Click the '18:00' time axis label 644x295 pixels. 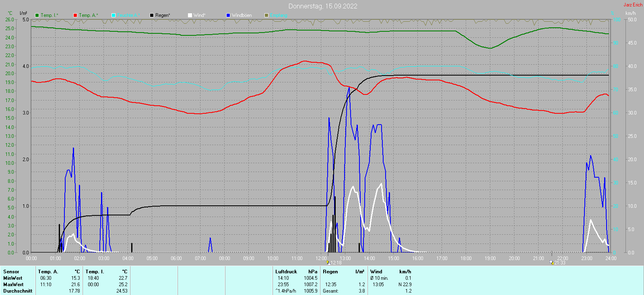click(466, 258)
